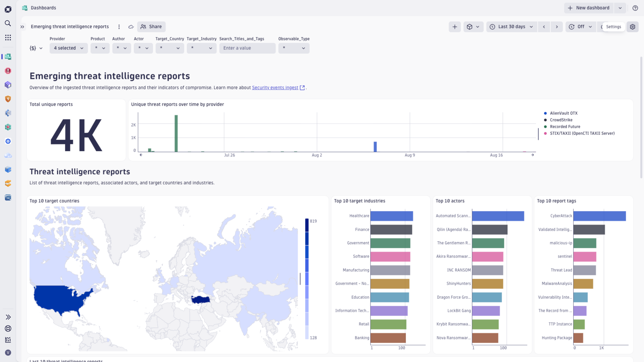
Task: Click the Share button
Action: click(x=151, y=27)
